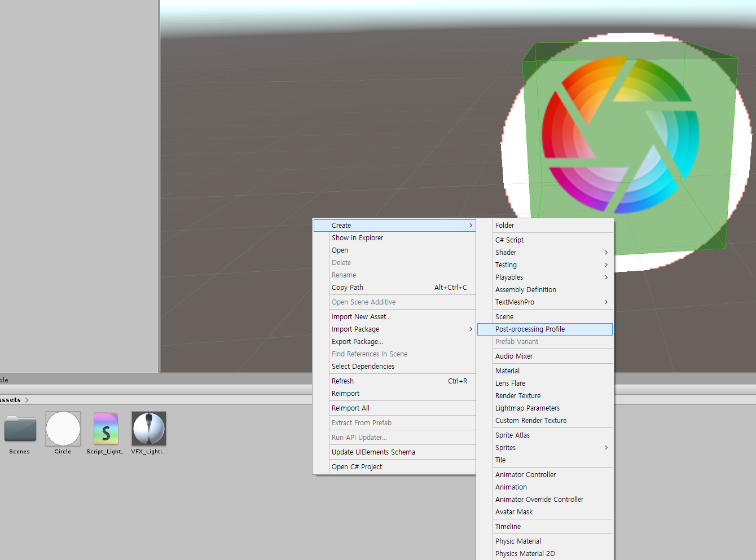Click the Assets breadcrumb in Project panel
This screenshot has width=756, height=560.
coord(10,400)
